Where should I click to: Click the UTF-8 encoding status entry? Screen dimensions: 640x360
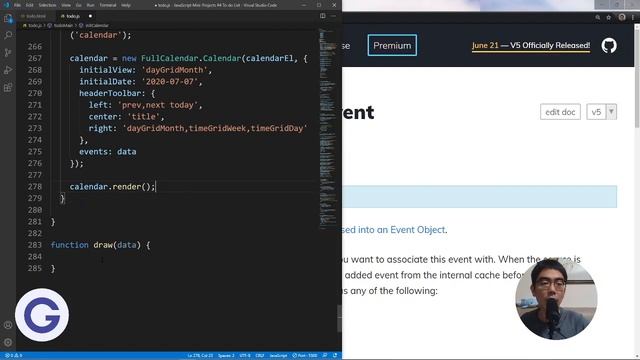(245, 356)
